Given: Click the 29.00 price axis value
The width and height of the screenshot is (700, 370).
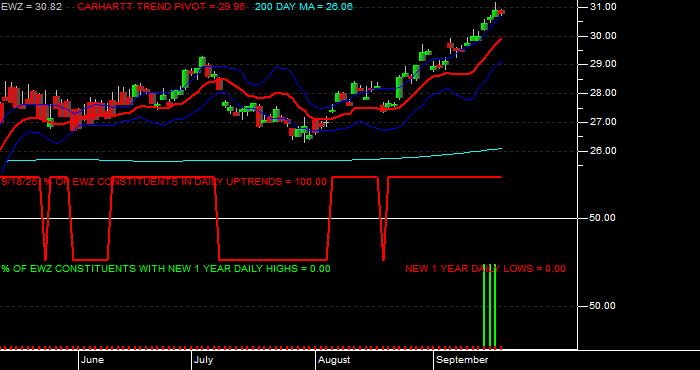Looking at the screenshot, I should [604, 64].
